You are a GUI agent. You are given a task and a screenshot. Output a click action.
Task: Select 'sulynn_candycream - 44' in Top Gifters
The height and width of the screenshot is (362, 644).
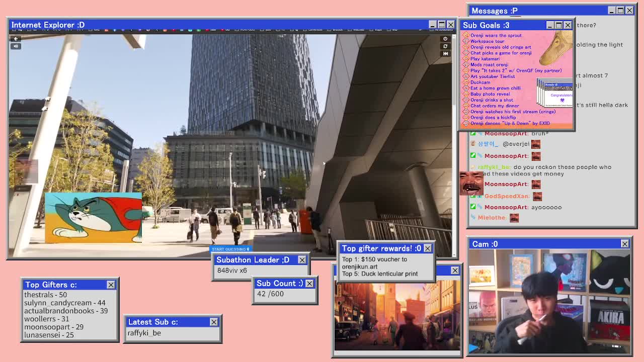click(65, 303)
